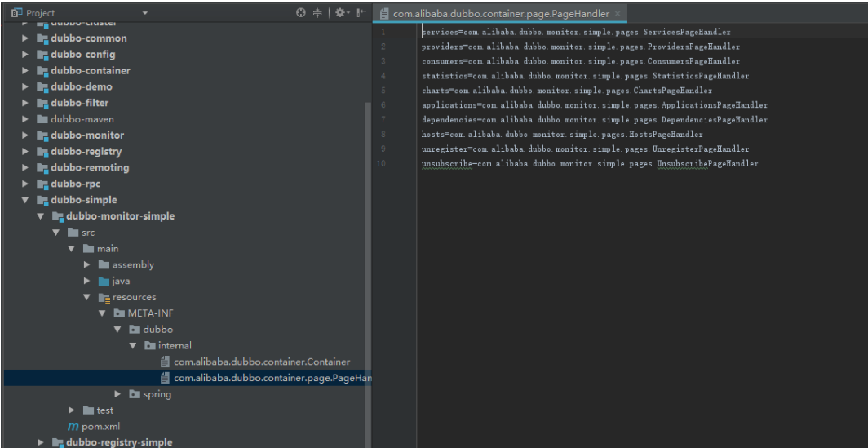
Task: Click the 'hosts=' HostsPageHandler line
Action: [x=562, y=134]
